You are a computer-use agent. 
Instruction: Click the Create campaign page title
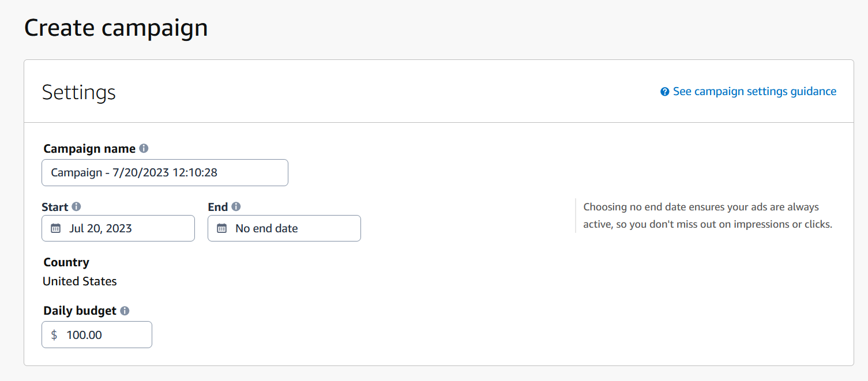click(x=116, y=28)
